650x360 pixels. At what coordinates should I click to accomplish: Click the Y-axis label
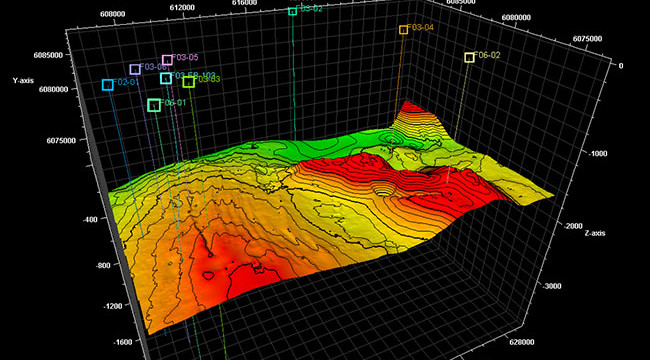pyautogui.click(x=23, y=80)
